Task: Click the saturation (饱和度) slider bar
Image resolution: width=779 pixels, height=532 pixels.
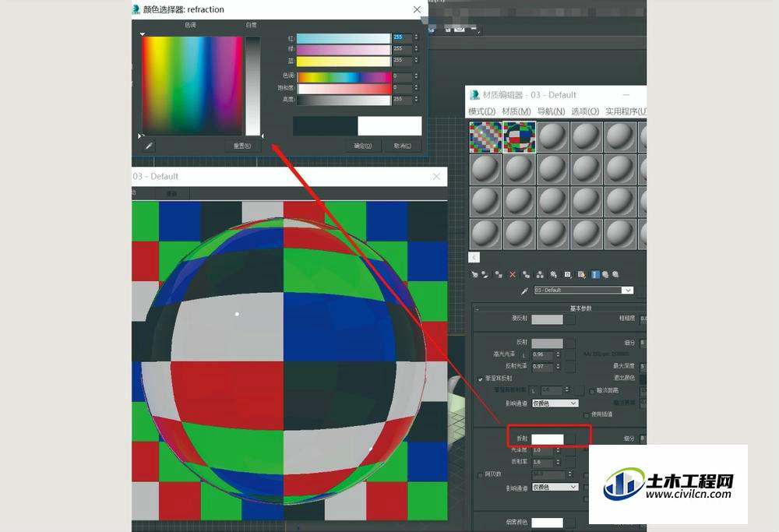Action: [x=344, y=89]
